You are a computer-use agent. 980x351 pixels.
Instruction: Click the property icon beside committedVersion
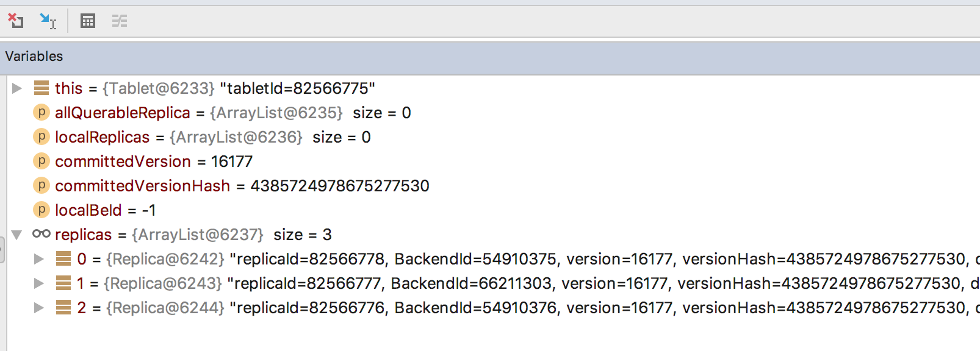[40, 161]
